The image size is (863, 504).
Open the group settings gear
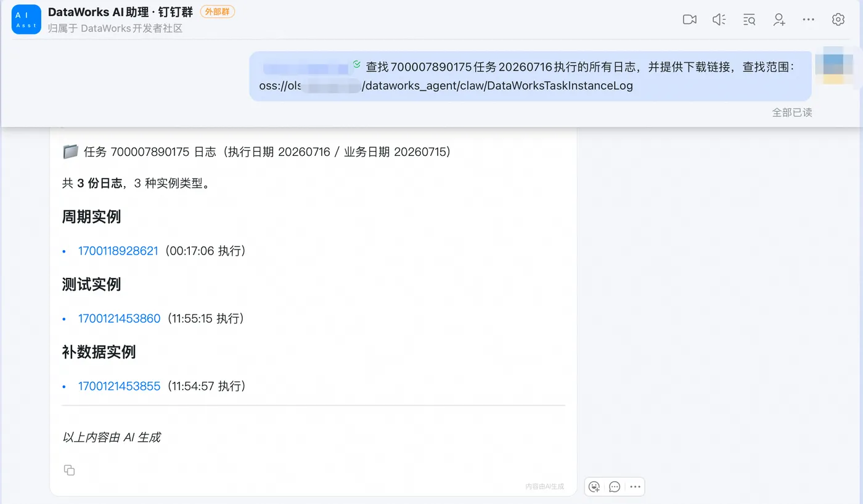click(x=838, y=20)
